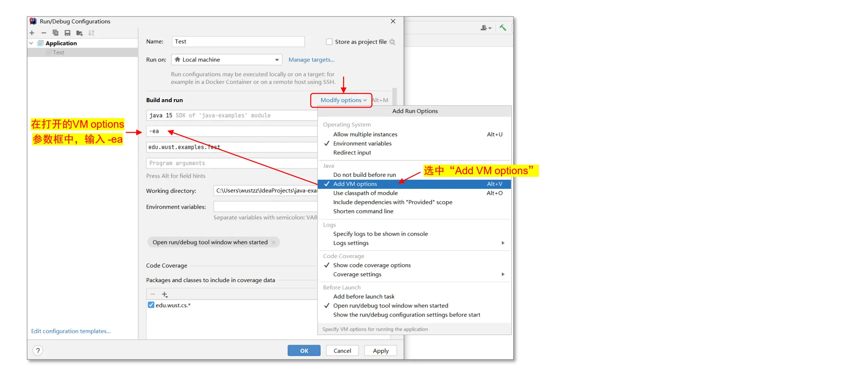Toggle Open run/debug tool window when started option

(414, 306)
